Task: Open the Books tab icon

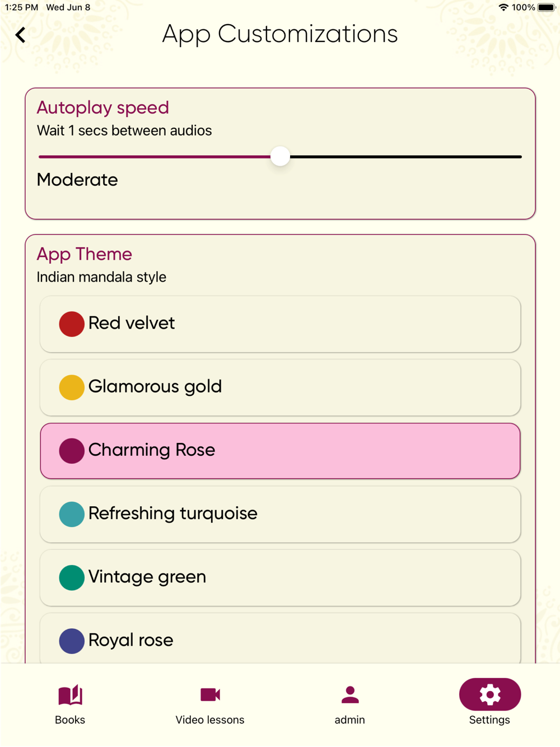Action: pos(70,695)
